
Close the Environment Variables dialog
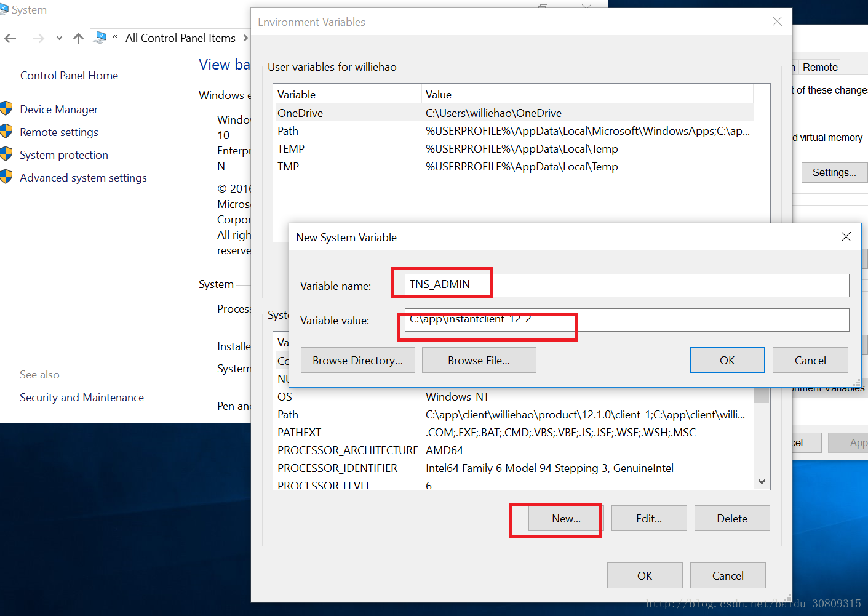[x=777, y=22]
